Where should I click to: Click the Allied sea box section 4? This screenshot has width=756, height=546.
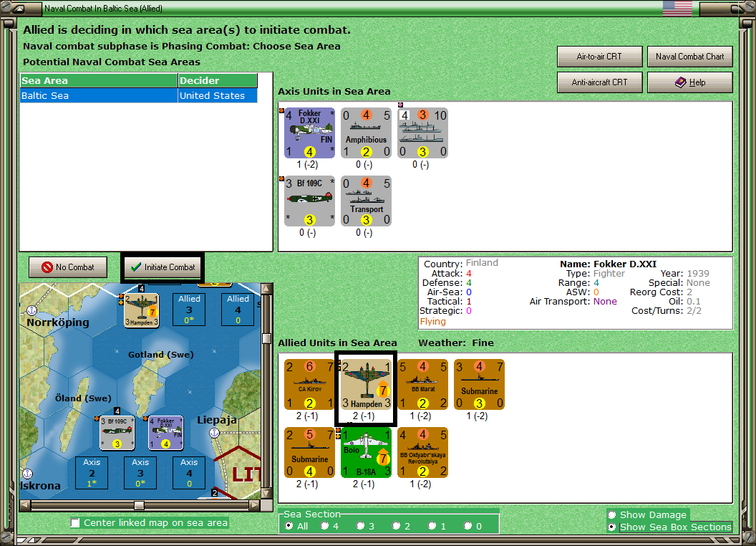(238, 310)
